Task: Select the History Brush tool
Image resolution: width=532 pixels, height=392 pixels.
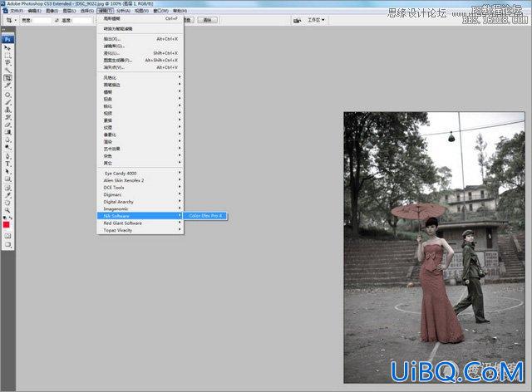Action: coord(7,117)
